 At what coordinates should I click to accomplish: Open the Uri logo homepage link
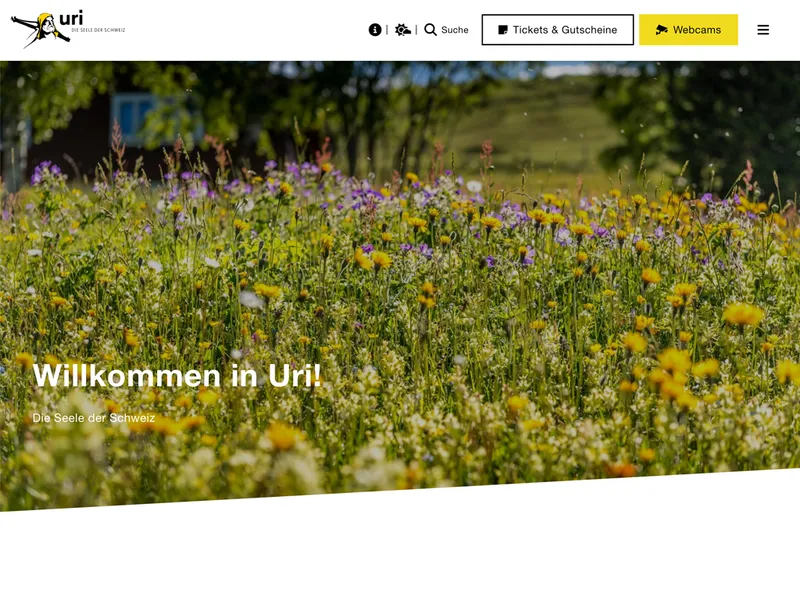[x=68, y=29]
